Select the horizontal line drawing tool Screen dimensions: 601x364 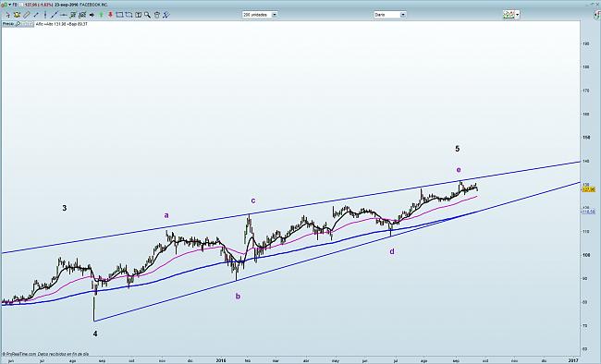click(64, 15)
